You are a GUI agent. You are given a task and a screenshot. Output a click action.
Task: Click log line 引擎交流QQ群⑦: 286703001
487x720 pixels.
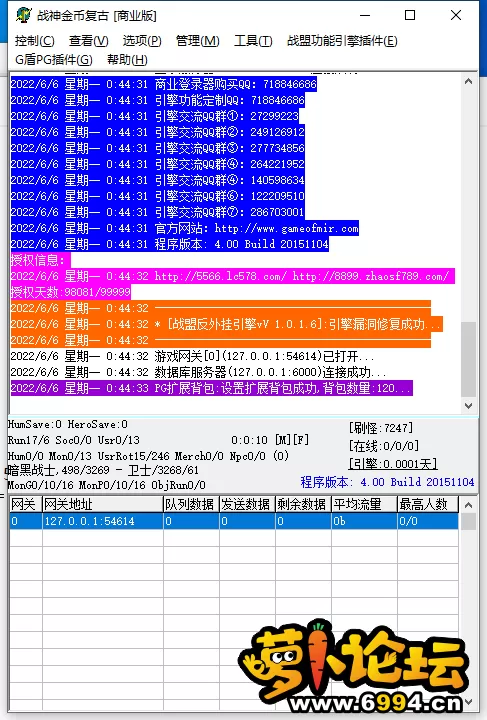tap(157, 212)
